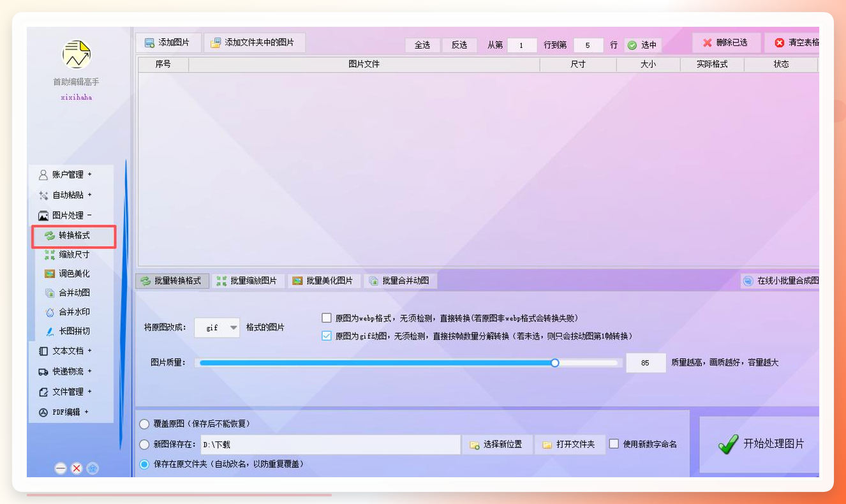Click the 全选 button
Viewport: 846px width, 504px height.
tap(422, 45)
